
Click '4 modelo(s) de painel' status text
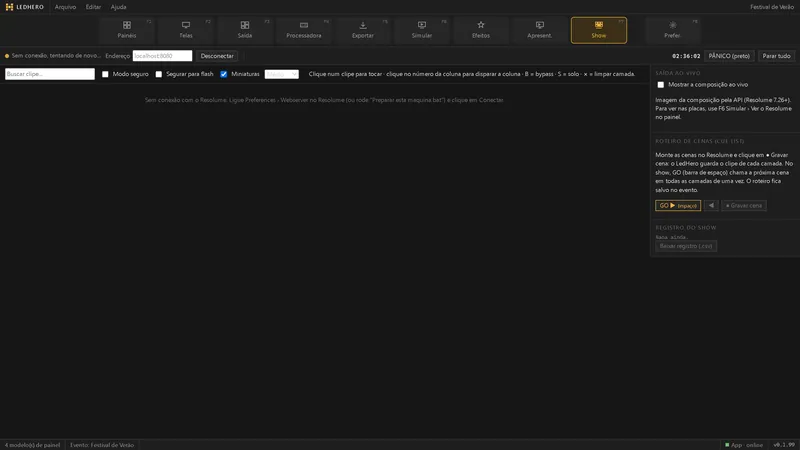(32, 445)
